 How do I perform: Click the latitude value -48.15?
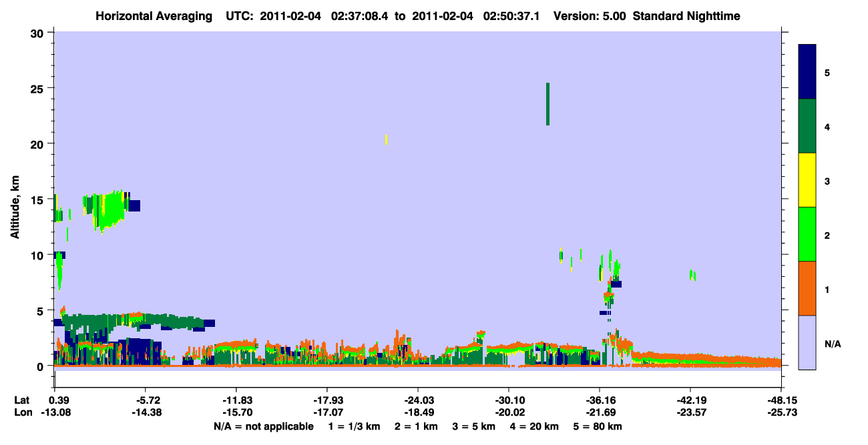pos(781,400)
